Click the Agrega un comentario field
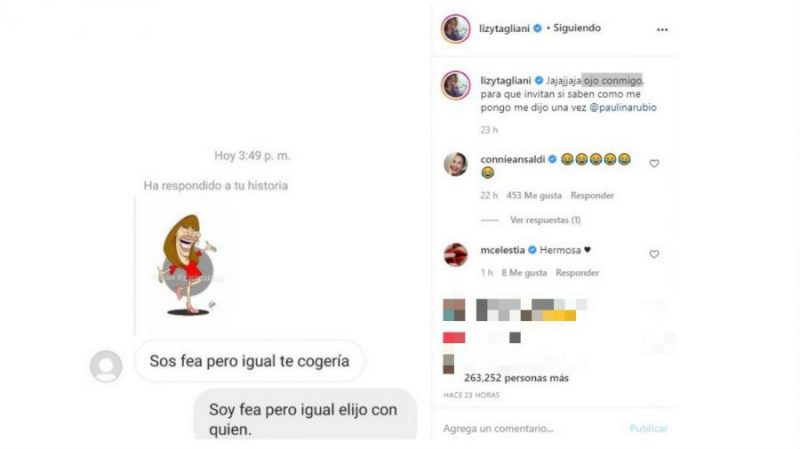The width and height of the screenshot is (800, 449). pos(531,429)
